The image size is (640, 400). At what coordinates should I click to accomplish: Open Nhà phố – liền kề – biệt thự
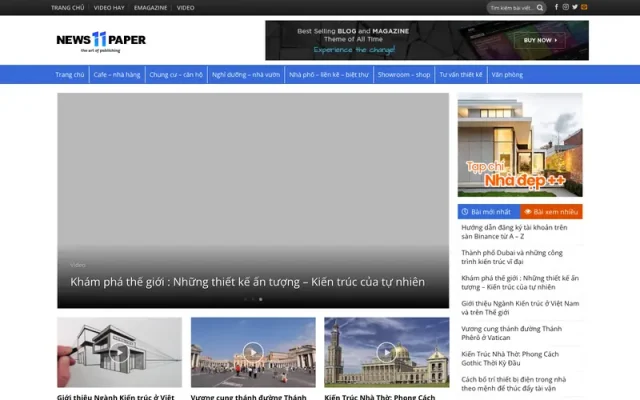point(329,75)
